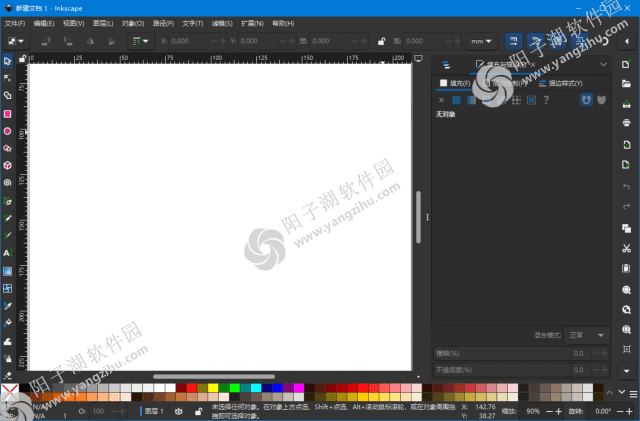Open the align options dropdown
The height and width of the screenshot is (421, 640).
tap(140, 41)
